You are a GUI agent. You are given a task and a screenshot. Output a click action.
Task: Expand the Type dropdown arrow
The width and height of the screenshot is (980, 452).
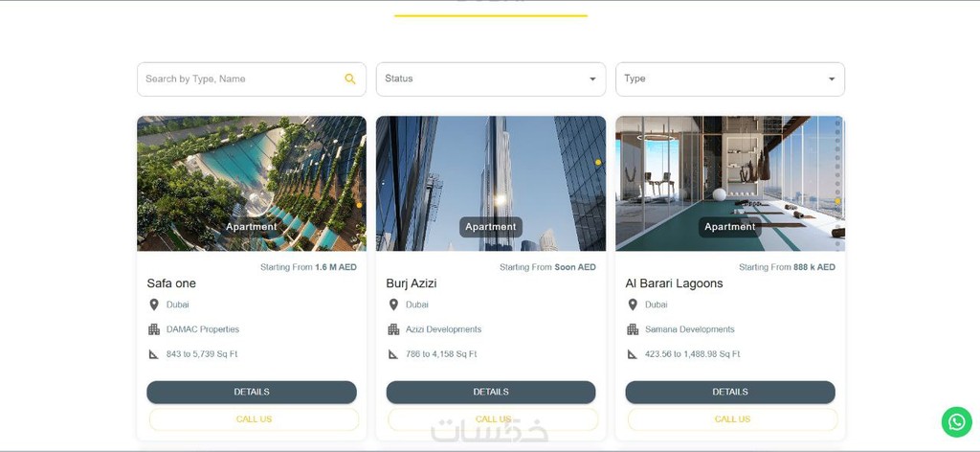832,79
